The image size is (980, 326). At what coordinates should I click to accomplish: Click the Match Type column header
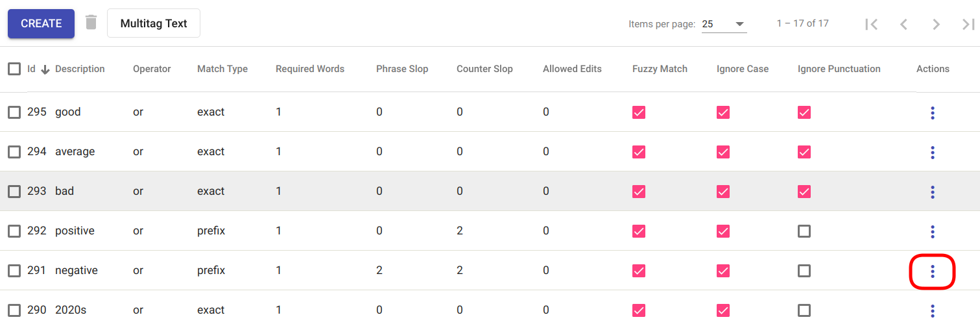tap(222, 69)
